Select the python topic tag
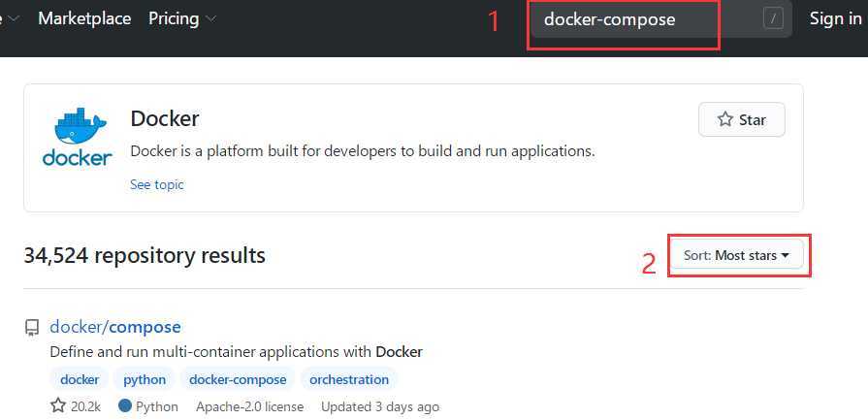Screen dimensions: 868x420 tap(145, 379)
